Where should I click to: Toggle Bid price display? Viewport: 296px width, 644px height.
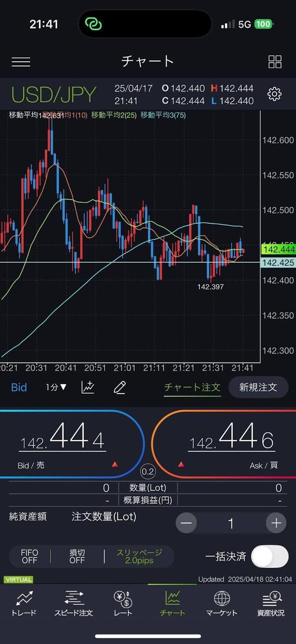[19, 387]
